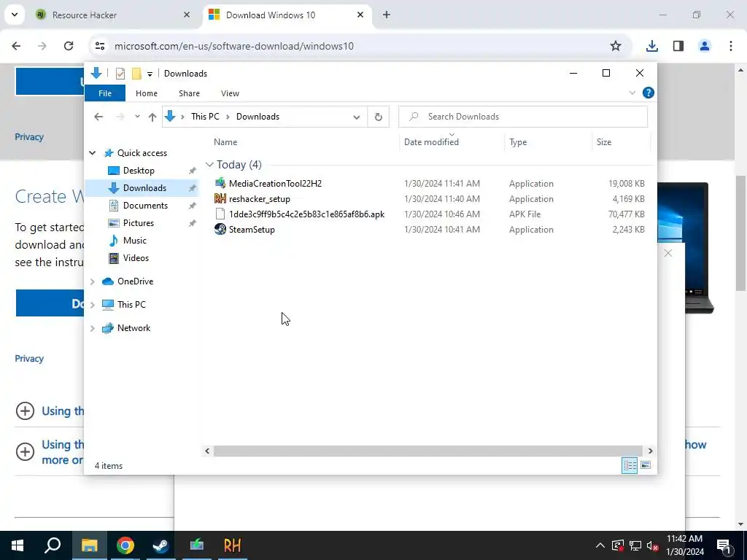747x560 pixels.
Task: Open Resource Hacker from taskbar
Action: pyautogui.click(x=232, y=545)
